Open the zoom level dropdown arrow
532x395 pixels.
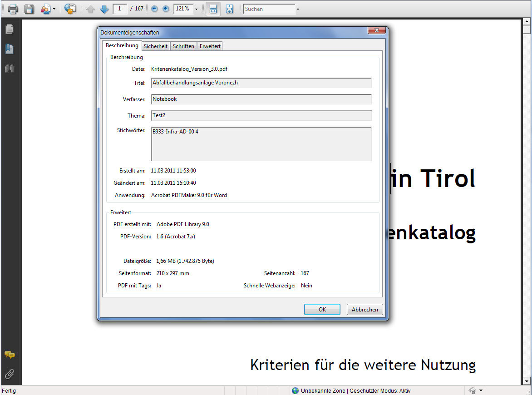(197, 9)
